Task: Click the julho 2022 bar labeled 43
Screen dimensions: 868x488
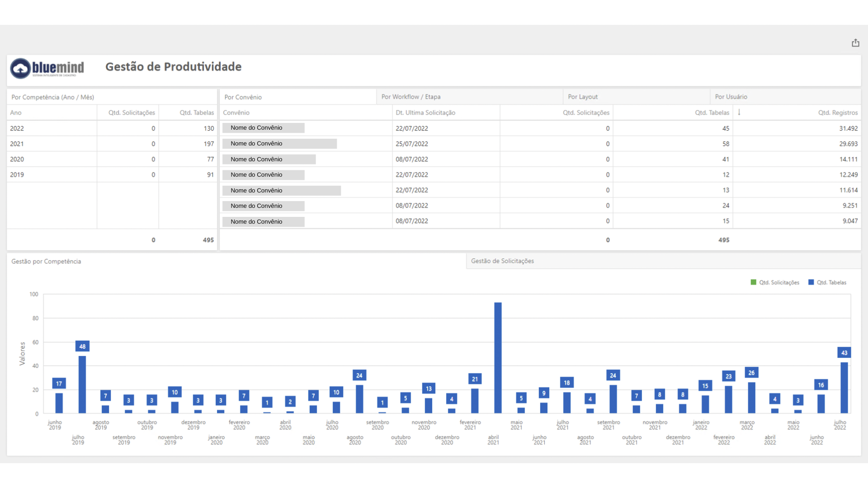Action: [844, 388]
